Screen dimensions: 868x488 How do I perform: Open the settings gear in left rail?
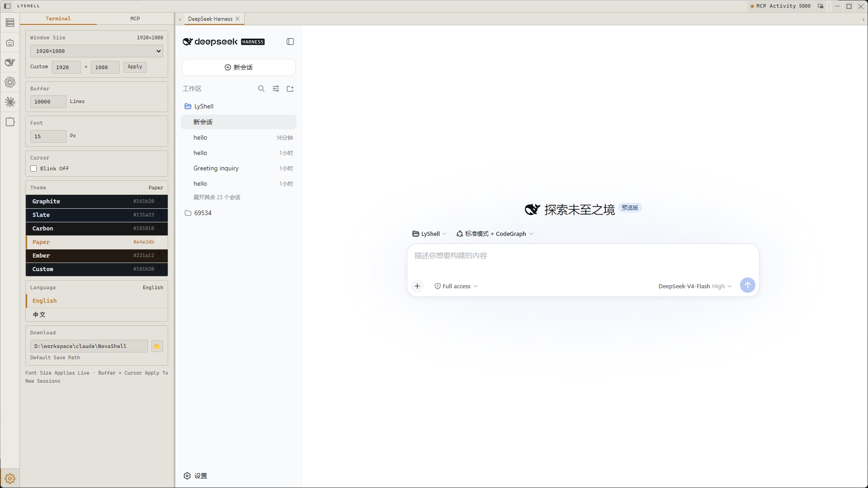point(10,478)
